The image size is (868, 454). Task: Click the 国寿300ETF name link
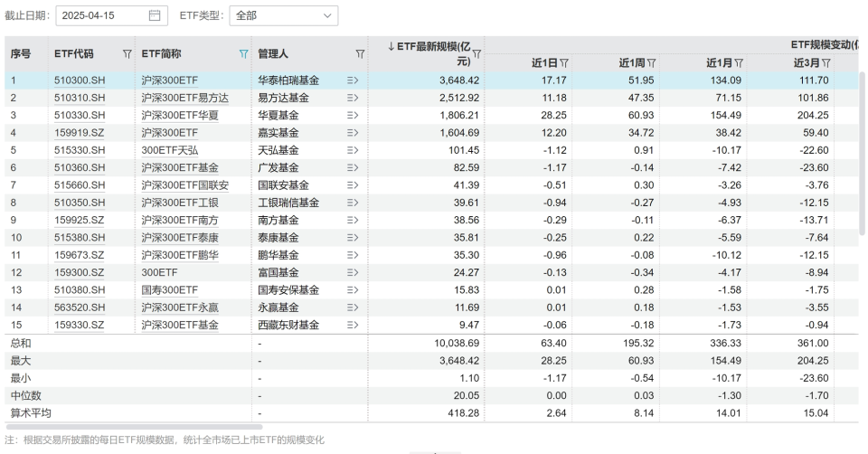coord(169,290)
